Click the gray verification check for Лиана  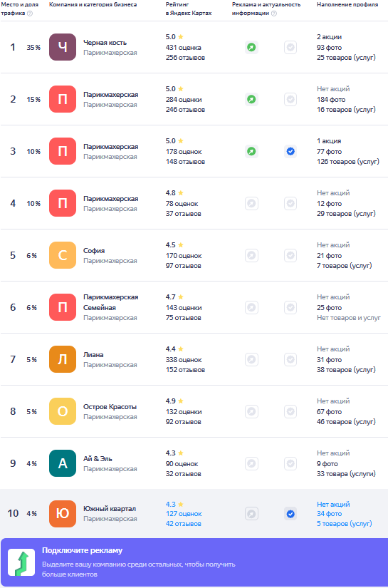tap(290, 360)
